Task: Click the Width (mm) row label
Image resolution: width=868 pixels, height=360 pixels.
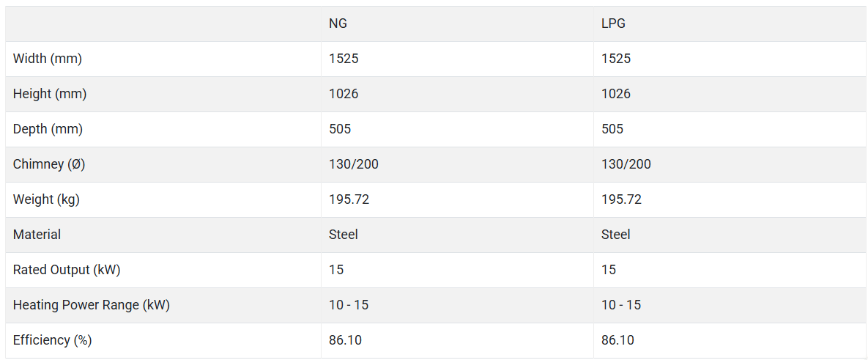Action: click(48, 59)
